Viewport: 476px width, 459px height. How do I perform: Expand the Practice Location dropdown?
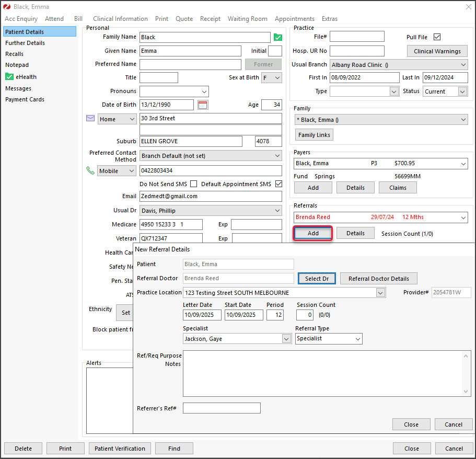coord(380,293)
